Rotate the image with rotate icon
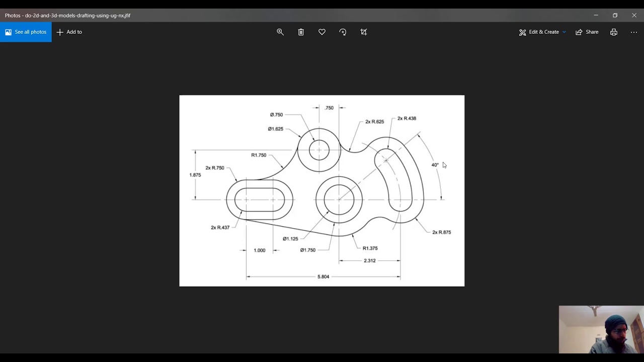The width and height of the screenshot is (644, 362). [x=343, y=32]
